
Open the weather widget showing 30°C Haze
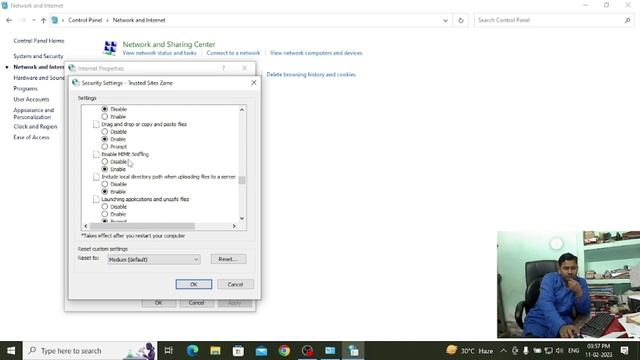(x=469, y=351)
